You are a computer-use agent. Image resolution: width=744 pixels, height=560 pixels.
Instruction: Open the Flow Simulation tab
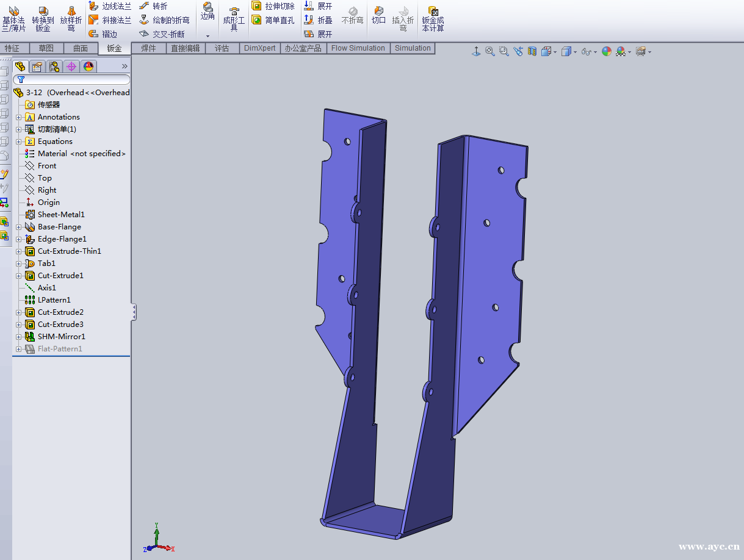358,48
